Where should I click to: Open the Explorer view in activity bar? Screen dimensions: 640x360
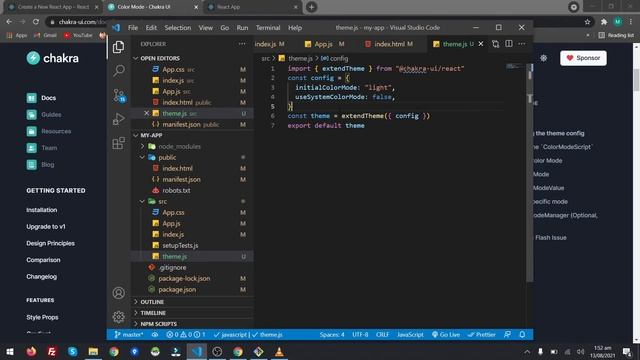(118, 47)
